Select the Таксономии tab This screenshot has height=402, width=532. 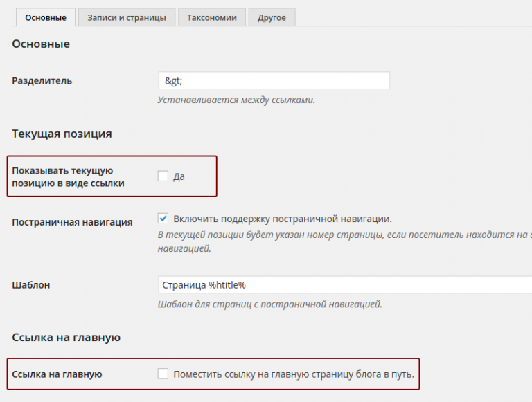[211, 17]
